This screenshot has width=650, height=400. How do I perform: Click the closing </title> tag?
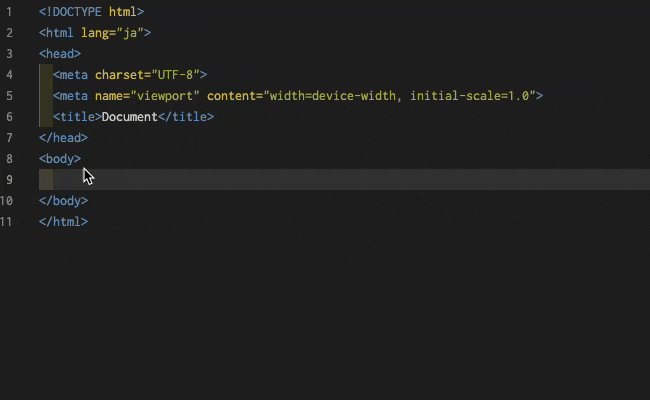point(186,117)
